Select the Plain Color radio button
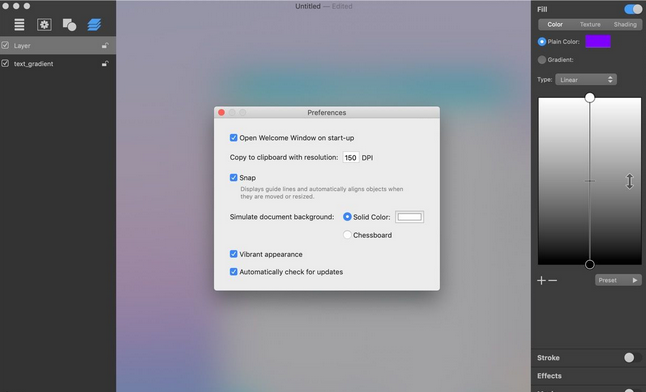The image size is (646, 392). pyautogui.click(x=542, y=42)
